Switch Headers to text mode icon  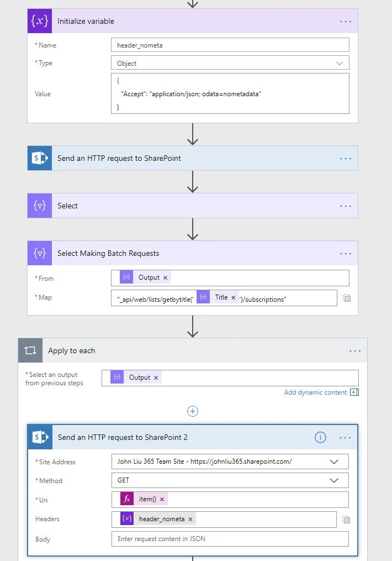347,520
